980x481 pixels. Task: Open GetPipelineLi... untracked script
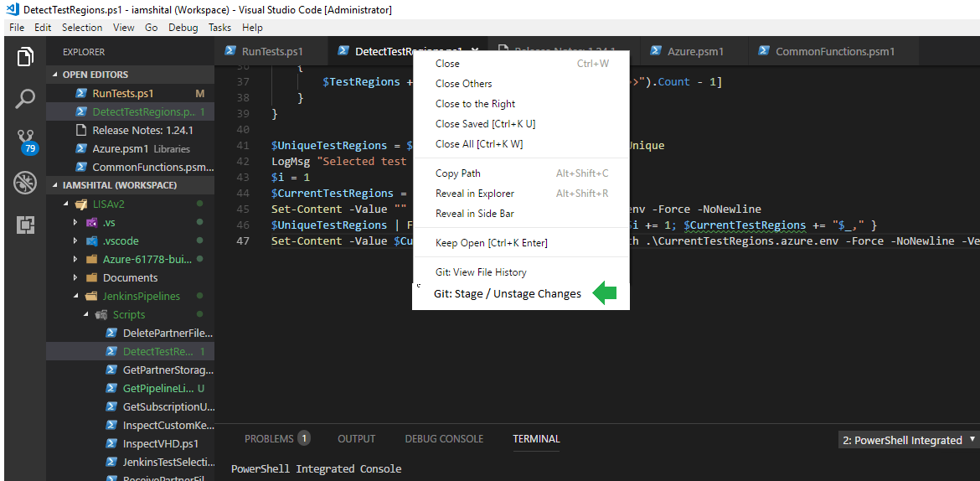[x=130, y=388]
